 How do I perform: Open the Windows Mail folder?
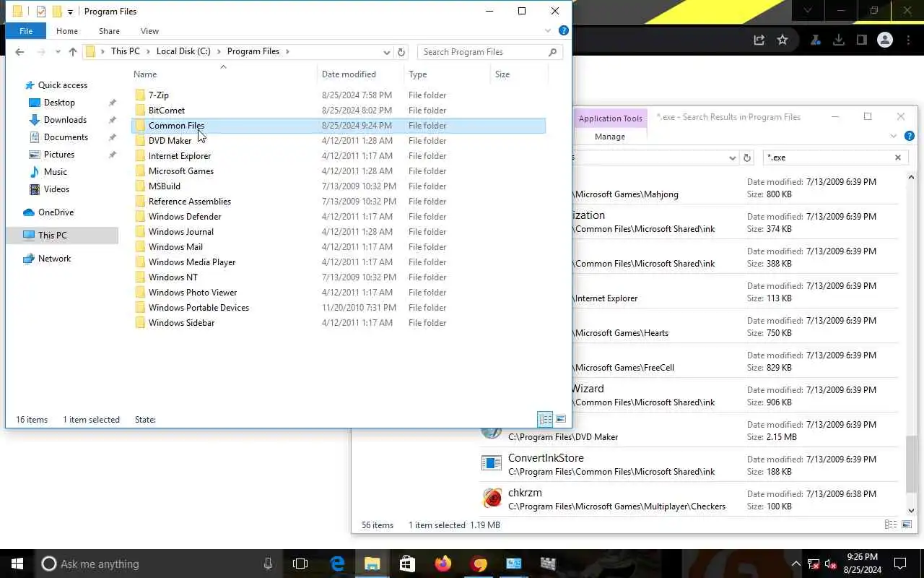pos(339,247)
